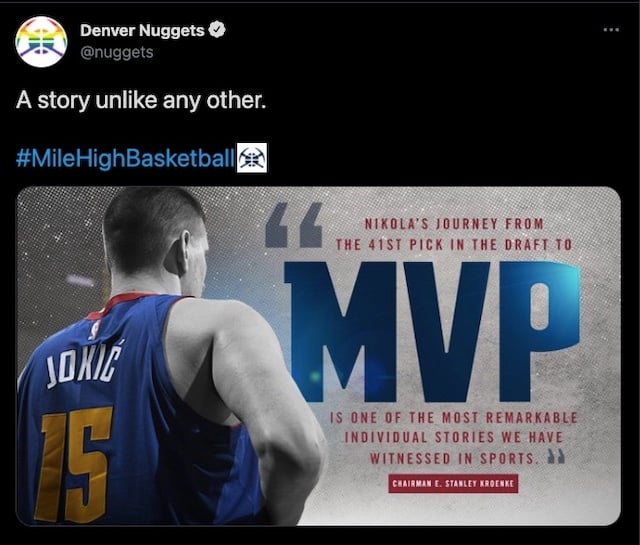The width and height of the screenshot is (640, 545).
Task: Click the 'Is one of the most remarkable' line
Action: point(453,418)
